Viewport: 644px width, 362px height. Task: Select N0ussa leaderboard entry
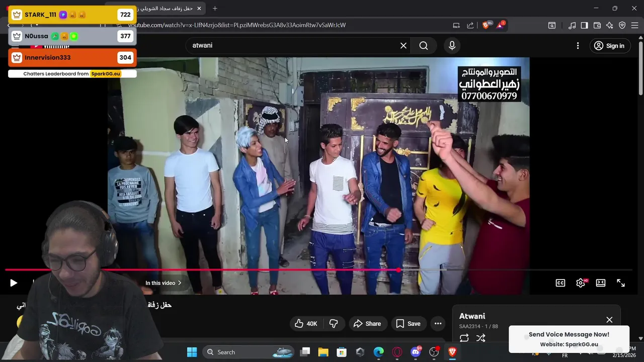click(x=72, y=36)
